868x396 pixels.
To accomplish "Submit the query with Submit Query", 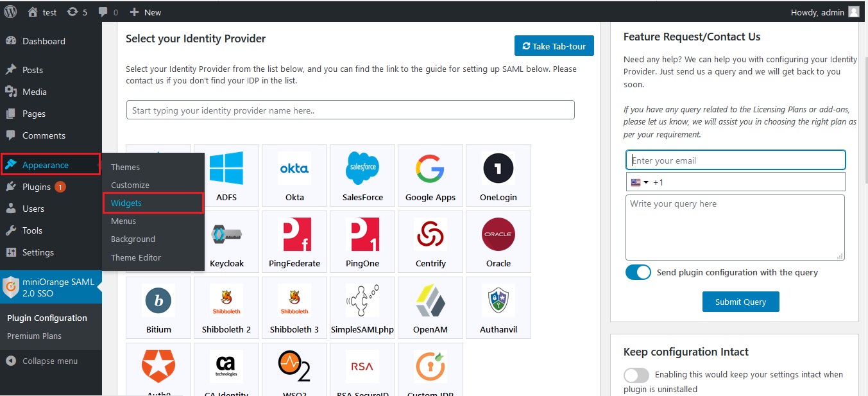I will click(x=741, y=302).
